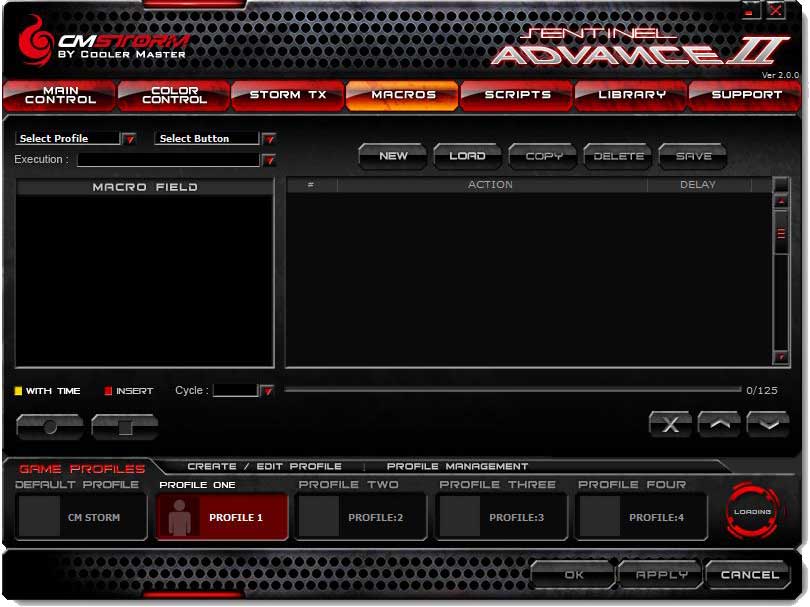Switch to the Color Control tab

tap(174, 95)
